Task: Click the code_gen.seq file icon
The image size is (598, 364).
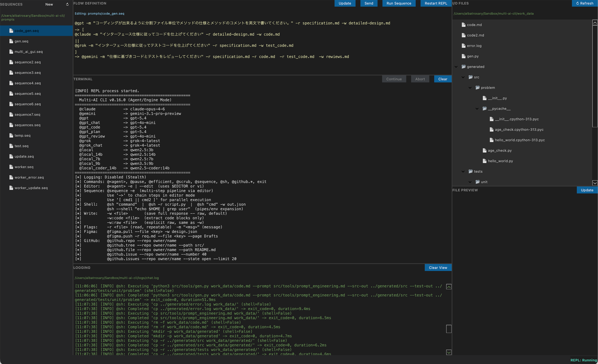Action: (11, 30)
